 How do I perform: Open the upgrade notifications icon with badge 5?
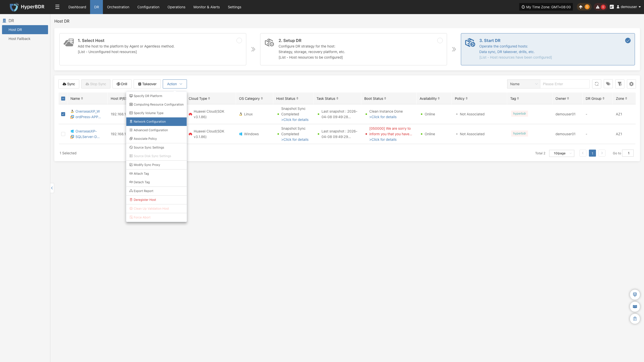point(584,7)
